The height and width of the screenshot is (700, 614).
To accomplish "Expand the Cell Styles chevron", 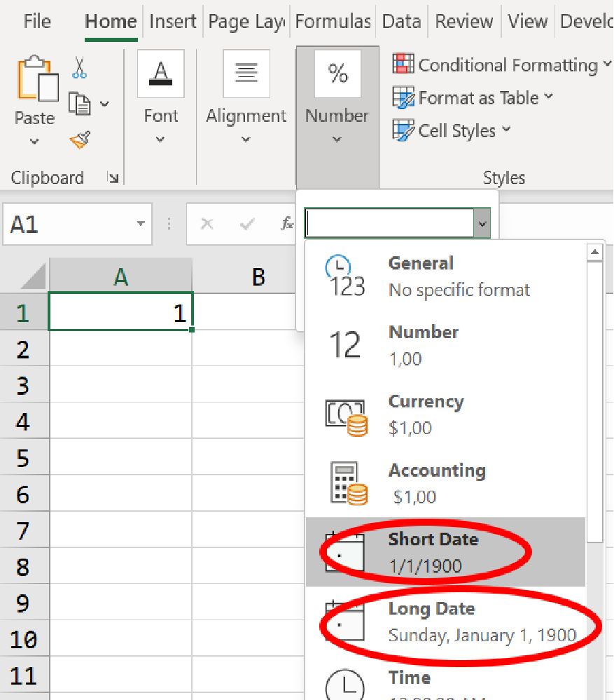I will tap(506, 129).
